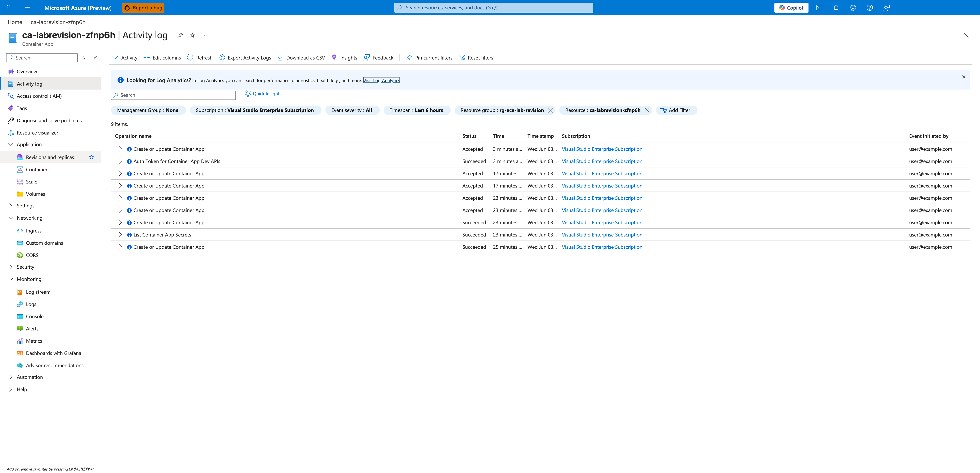This screenshot has width=980, height=473.
Task: Reset filters in the toolbar
Action: pyautogui.click(x=476, y=58)
